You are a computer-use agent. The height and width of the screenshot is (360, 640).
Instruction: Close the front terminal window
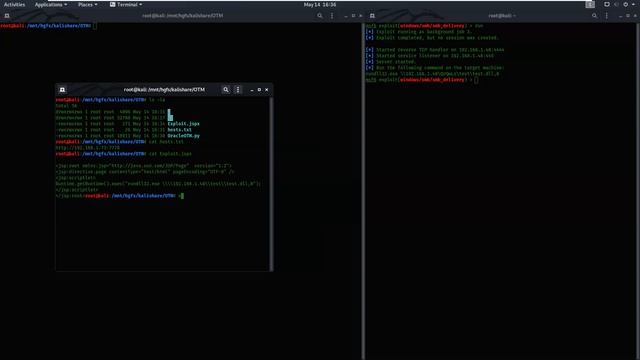coord(267,89)
